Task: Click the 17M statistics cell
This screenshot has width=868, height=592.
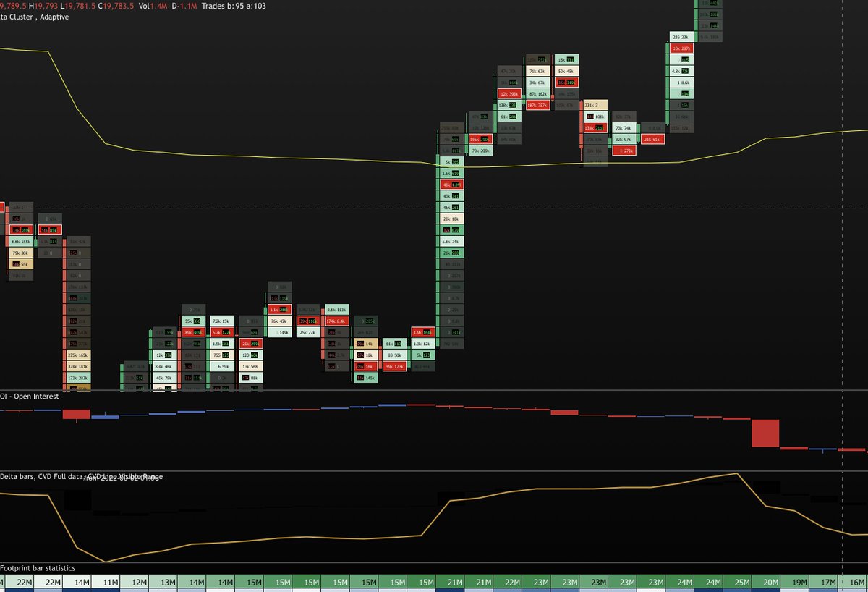Action: point(824,583)
